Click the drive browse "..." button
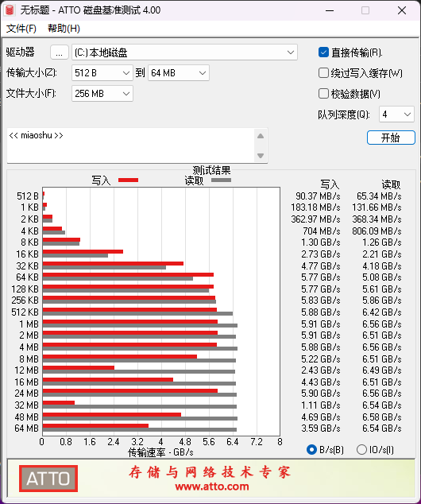This screenshot has width=421, height=504. 59,52
